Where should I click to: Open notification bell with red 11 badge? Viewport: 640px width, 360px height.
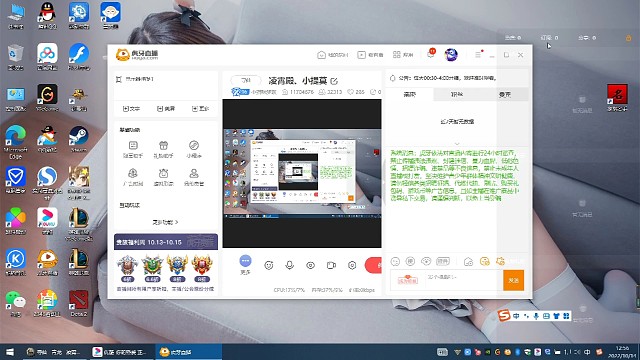tap(431, 54)
